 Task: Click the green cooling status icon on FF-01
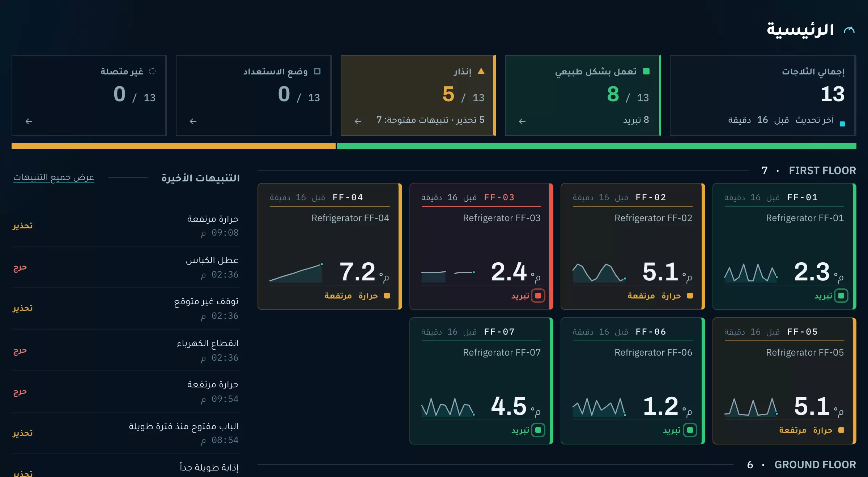pyautogui.click(x=841, y=296)
